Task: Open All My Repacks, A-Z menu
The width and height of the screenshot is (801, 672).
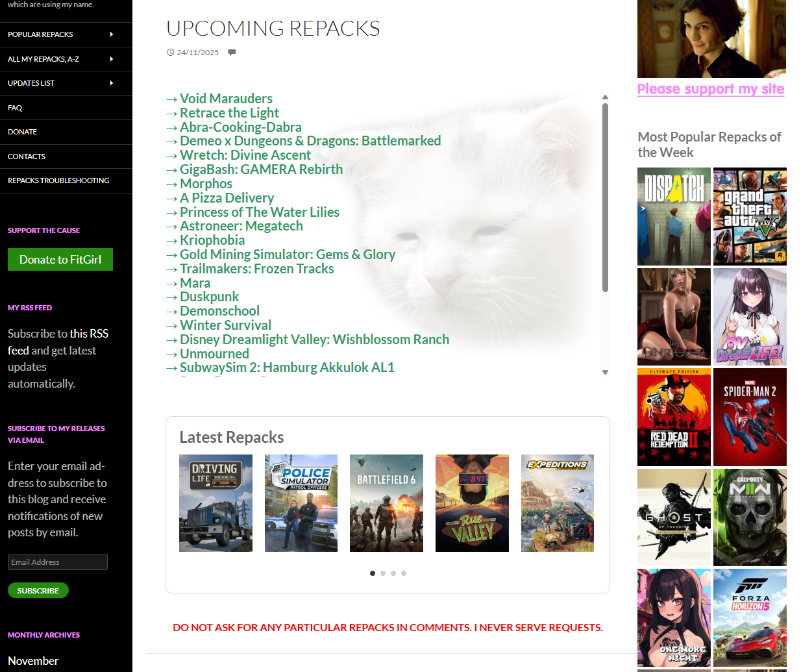Action: click(x=43, y=59)
